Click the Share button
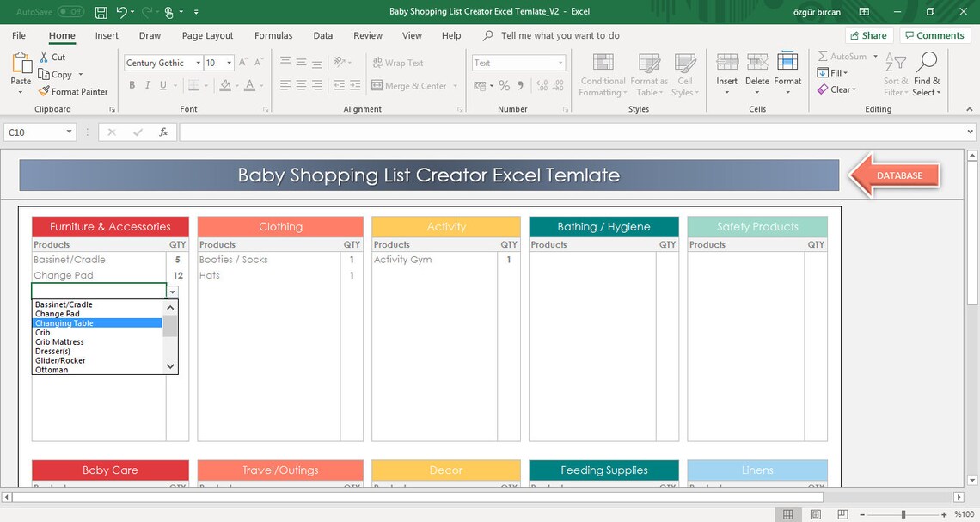The height and width of the screenshot is (522, 980). click(868, 35)
